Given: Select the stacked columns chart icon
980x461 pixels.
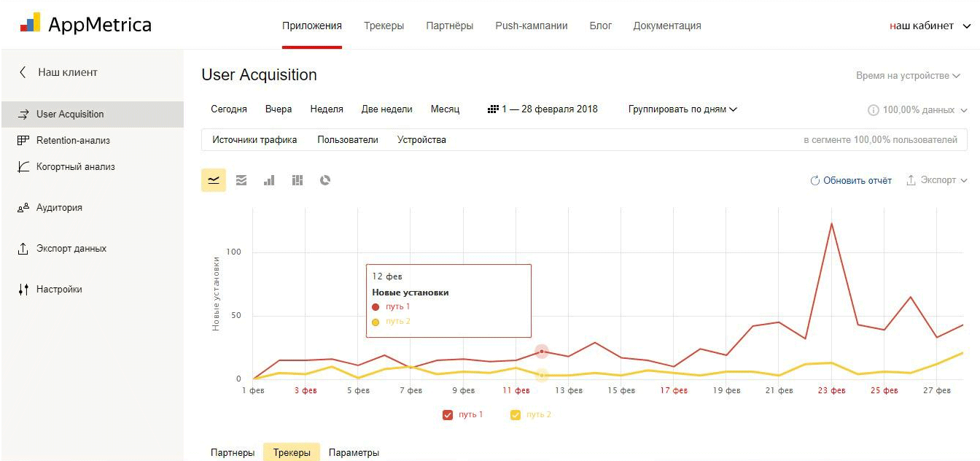Looking at the screenshot, I should pyautogui.click(x=297, y=180).
